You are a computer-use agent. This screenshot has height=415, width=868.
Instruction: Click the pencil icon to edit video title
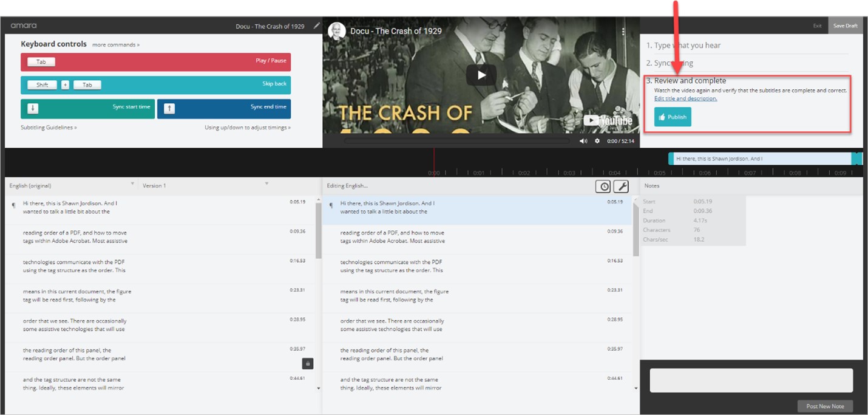coord(316,26)
